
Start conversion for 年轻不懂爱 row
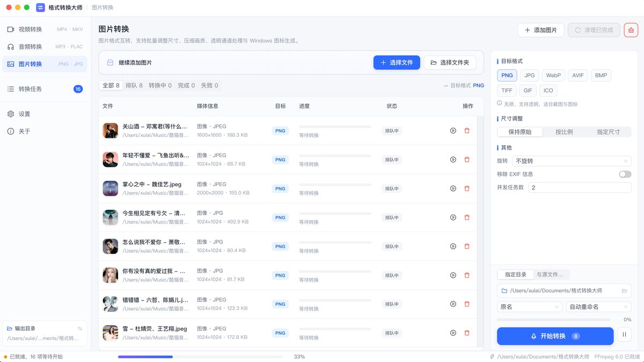coord(453,159)
